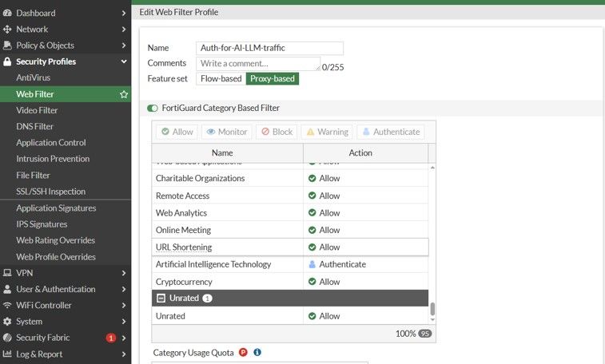605x364 pixels.
Task: Click the Monitor action button
Action: tap(227, 132)
